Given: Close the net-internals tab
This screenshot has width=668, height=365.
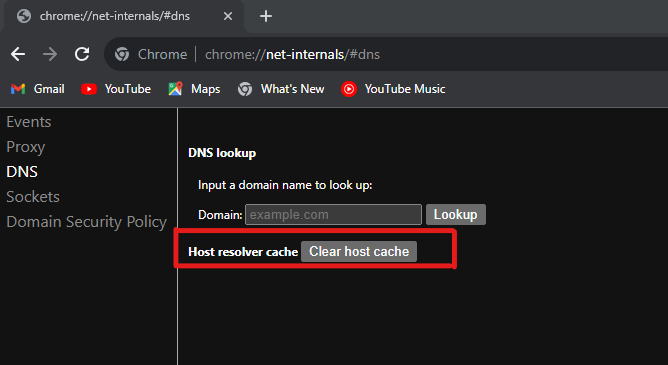Looking at the screenshot, I should [228, 16].
